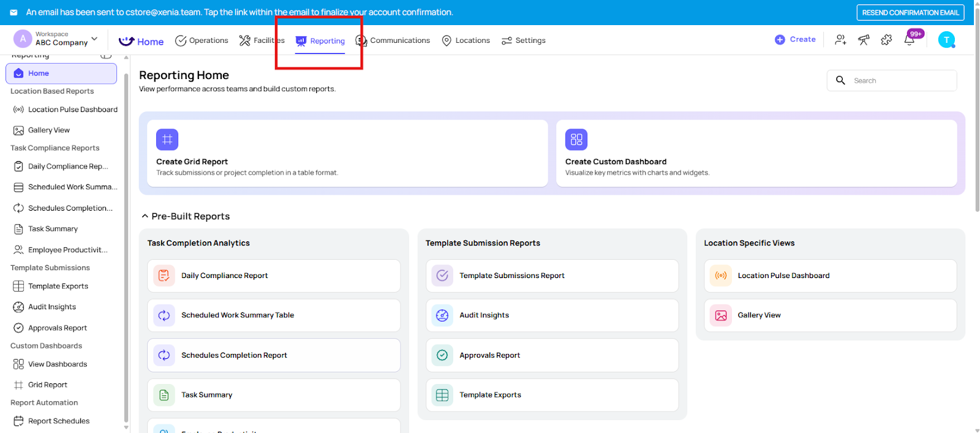Open the Create menu button
980x433 pixels.
coord(795,39)
